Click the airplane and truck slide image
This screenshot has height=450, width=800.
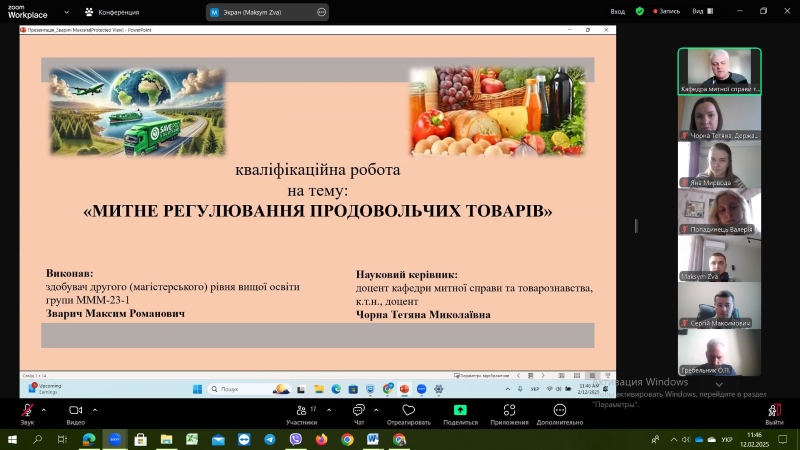pyautogui.click(x=137, y=111)
